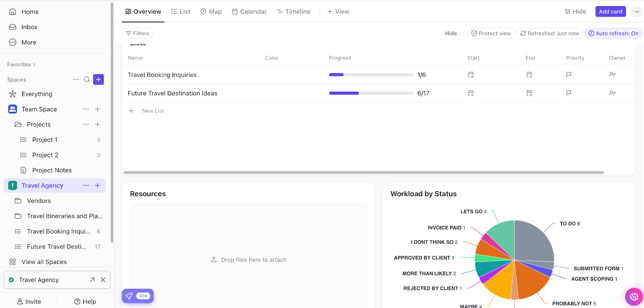
Task: Click the Add card button
Action: click(610, 12)
